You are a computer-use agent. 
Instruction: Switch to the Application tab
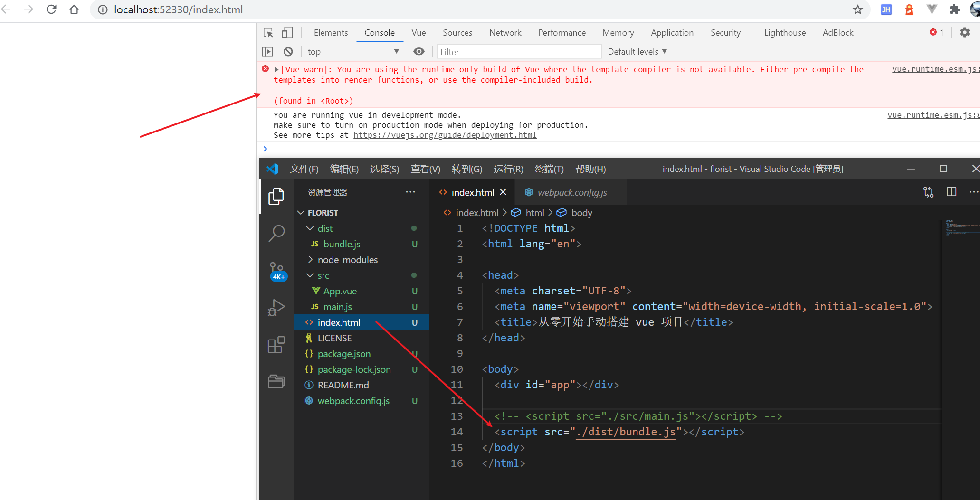[x=672, y=32]
